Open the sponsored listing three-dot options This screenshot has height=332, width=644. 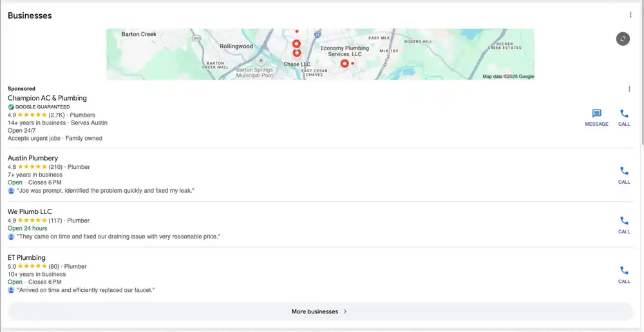pyautogui.click(x=629, y=89)
